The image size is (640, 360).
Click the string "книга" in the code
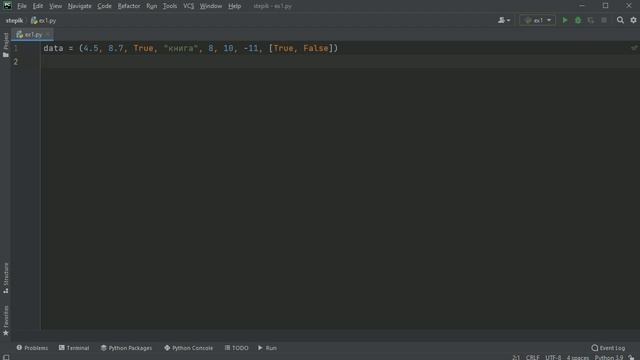click(181, 48)
